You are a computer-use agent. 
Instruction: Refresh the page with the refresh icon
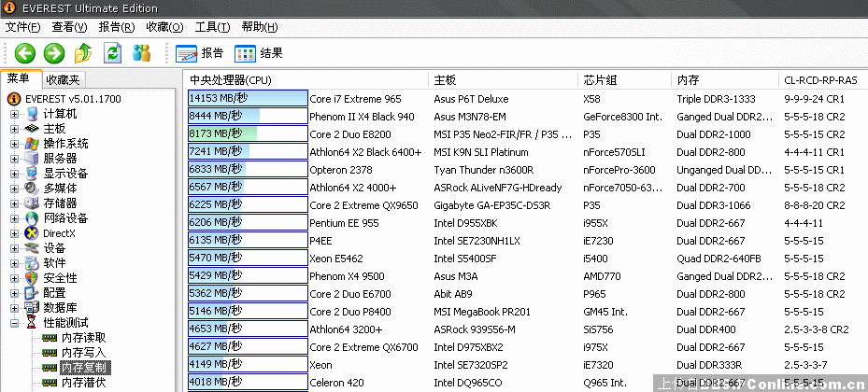pos(113,53)
